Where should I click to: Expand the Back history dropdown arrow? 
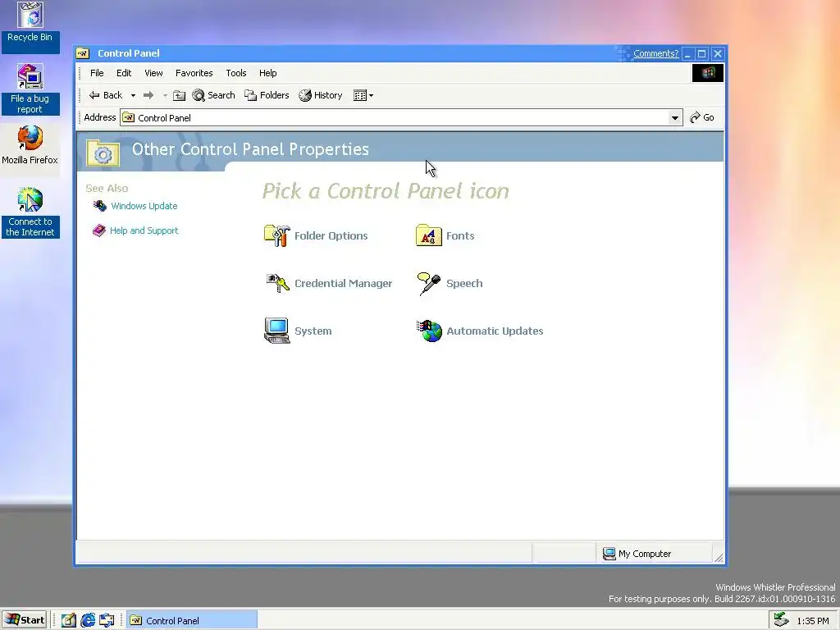[x=133, y=95]
